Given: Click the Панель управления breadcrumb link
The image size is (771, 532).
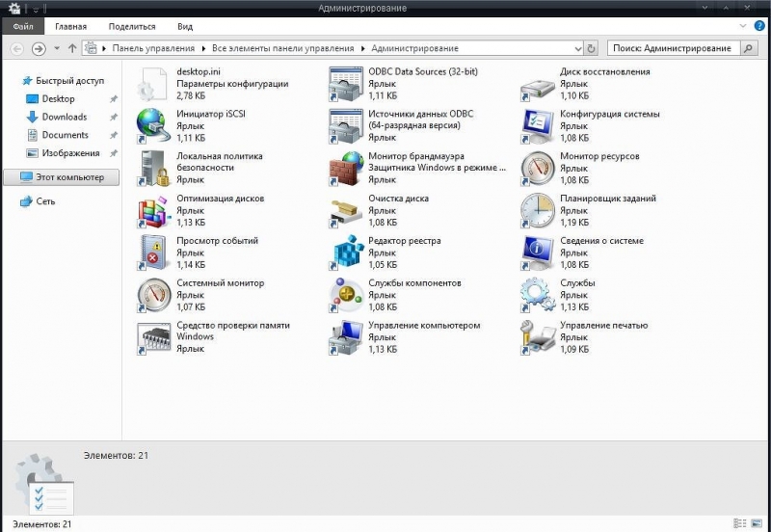Looking at the screenshot, I should coord(153,48).
